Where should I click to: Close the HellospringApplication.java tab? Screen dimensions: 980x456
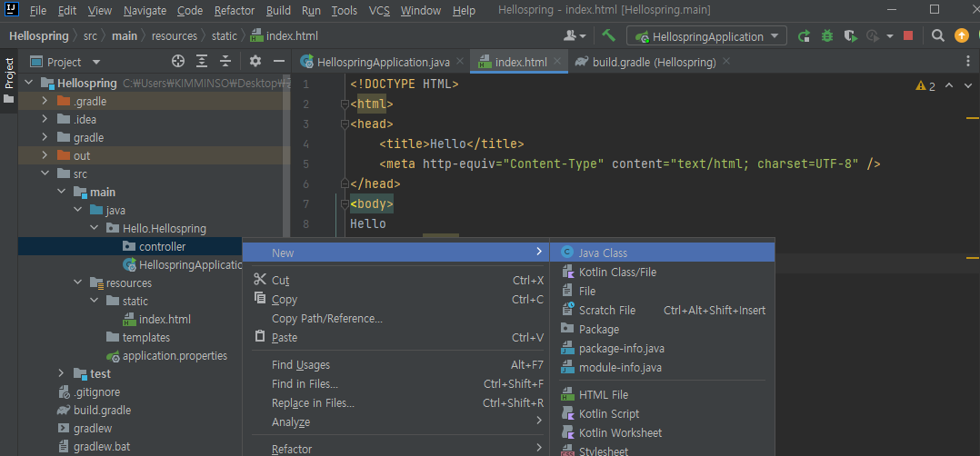click(460, 61)
